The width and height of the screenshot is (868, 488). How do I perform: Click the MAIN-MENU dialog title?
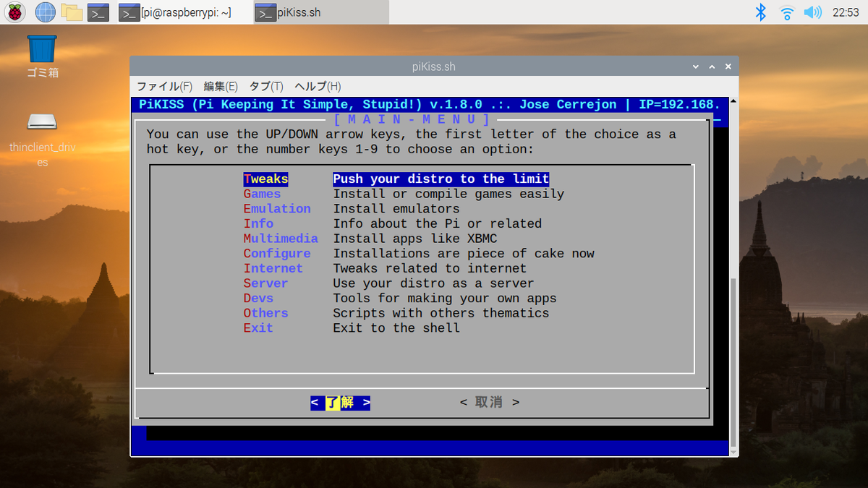pyautogui.click(x=412, y=119)
